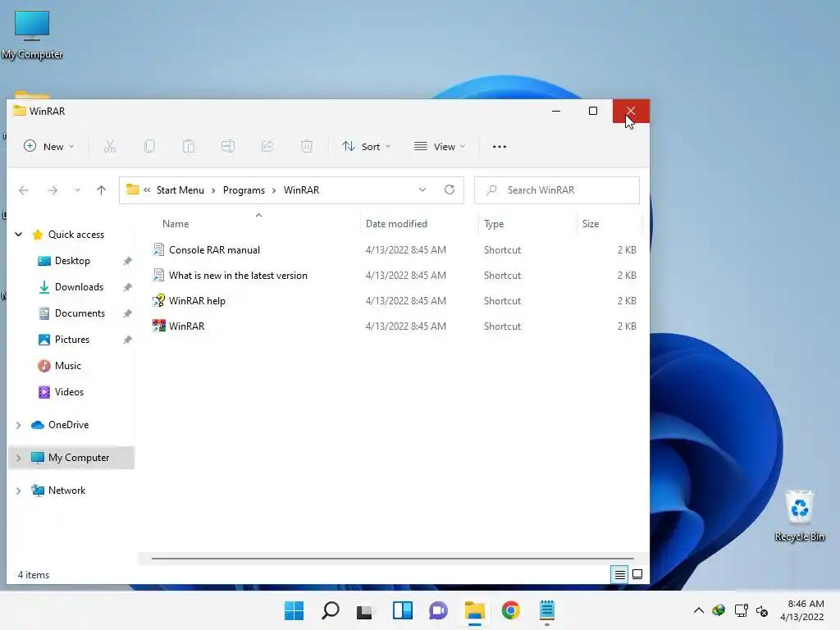Go up one folder level
This screenshot has width=840, height=630.
tap(101, 190)
